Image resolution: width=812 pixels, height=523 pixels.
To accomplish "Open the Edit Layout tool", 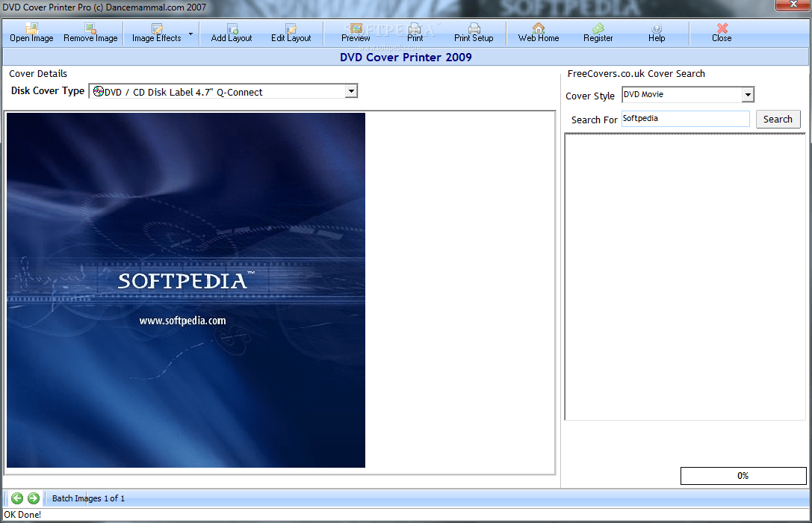I will pyautogui.click(x=291, y=32).
